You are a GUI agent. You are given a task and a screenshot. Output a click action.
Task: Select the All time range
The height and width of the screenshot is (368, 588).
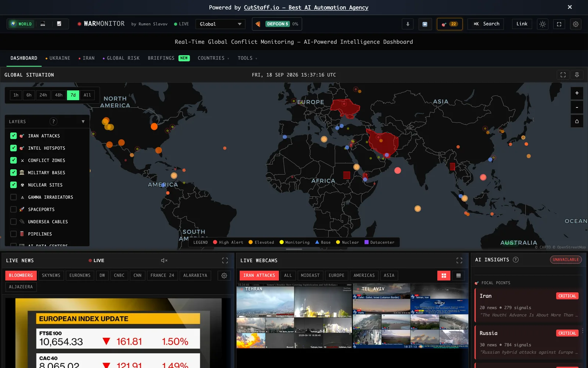pyautogui.click(x=87, y=95)
